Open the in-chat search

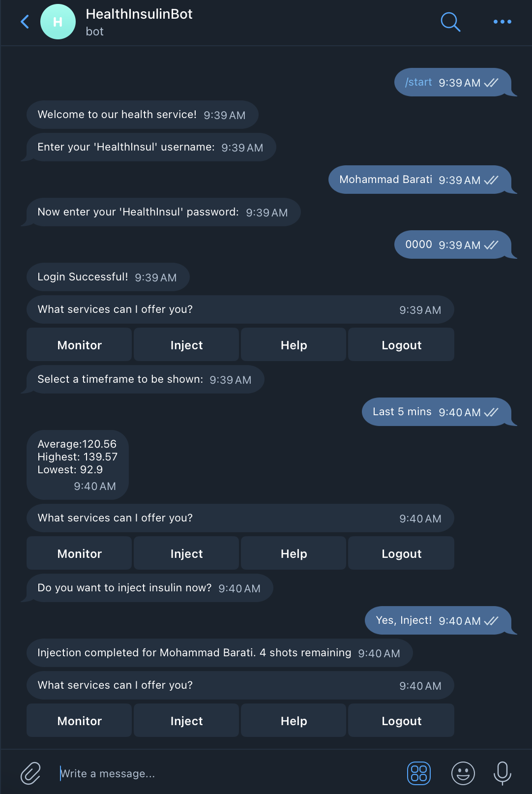450,22
